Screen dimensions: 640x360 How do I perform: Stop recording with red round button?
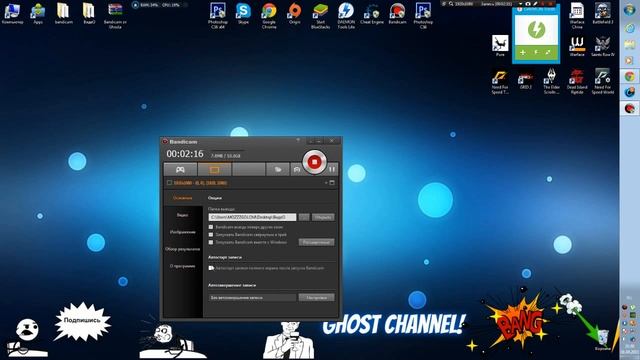[314, 162]
